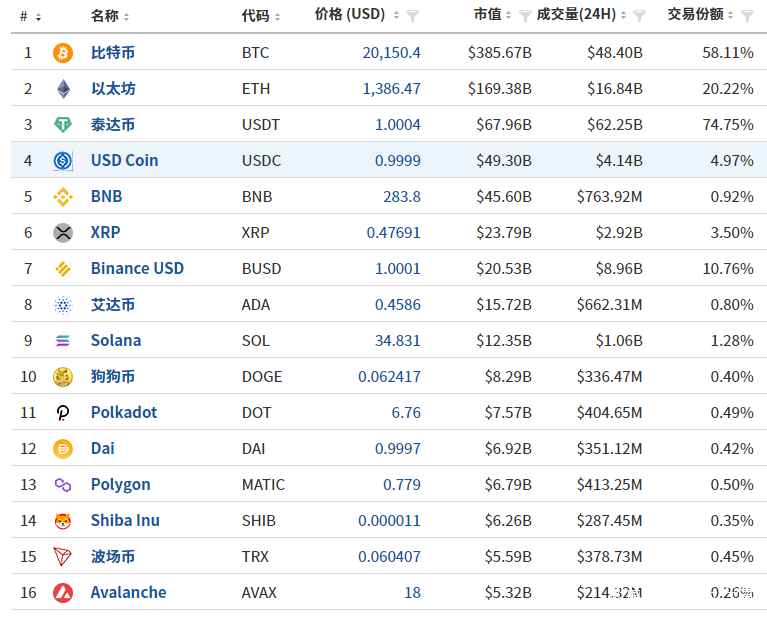This screenshot has width=767, height=618.
Task: Click the red Avalanche logo icon
Action: pos(63,593)
